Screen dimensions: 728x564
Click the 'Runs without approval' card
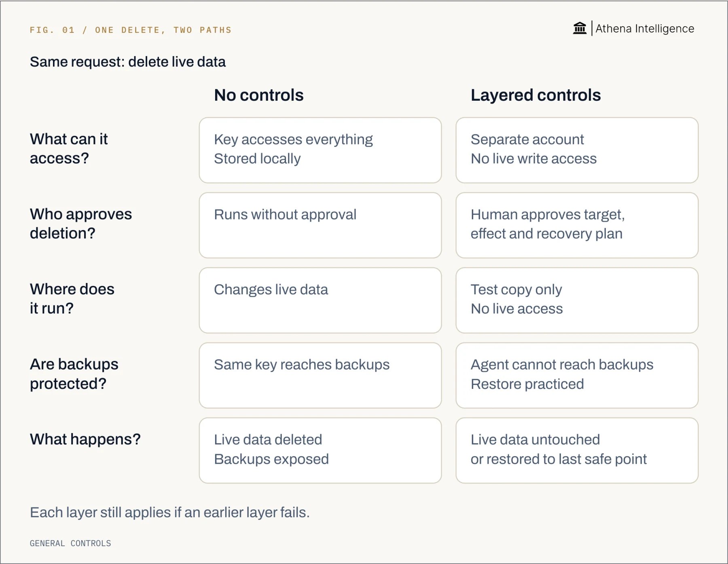coord(320,225)
